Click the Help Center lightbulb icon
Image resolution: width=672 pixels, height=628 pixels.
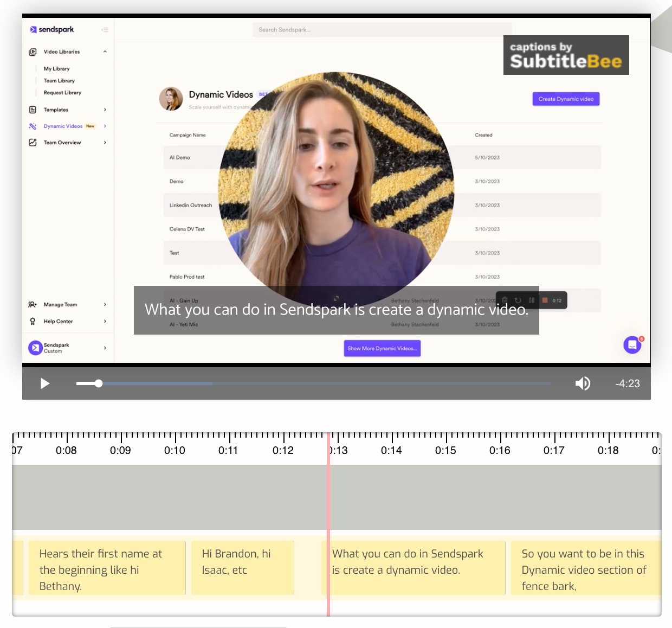click(33, 322)
